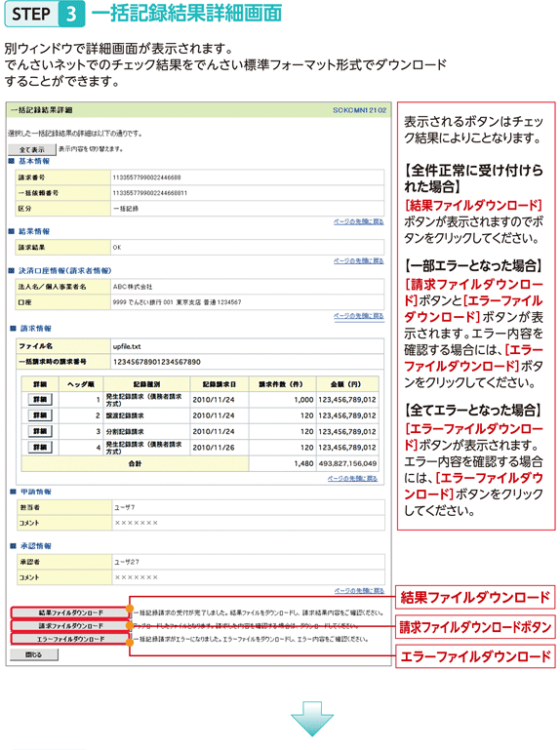The image size is (560, 750).
Task: Click the 請求ファイルダウンロード button
Action: tap(70, 625)
